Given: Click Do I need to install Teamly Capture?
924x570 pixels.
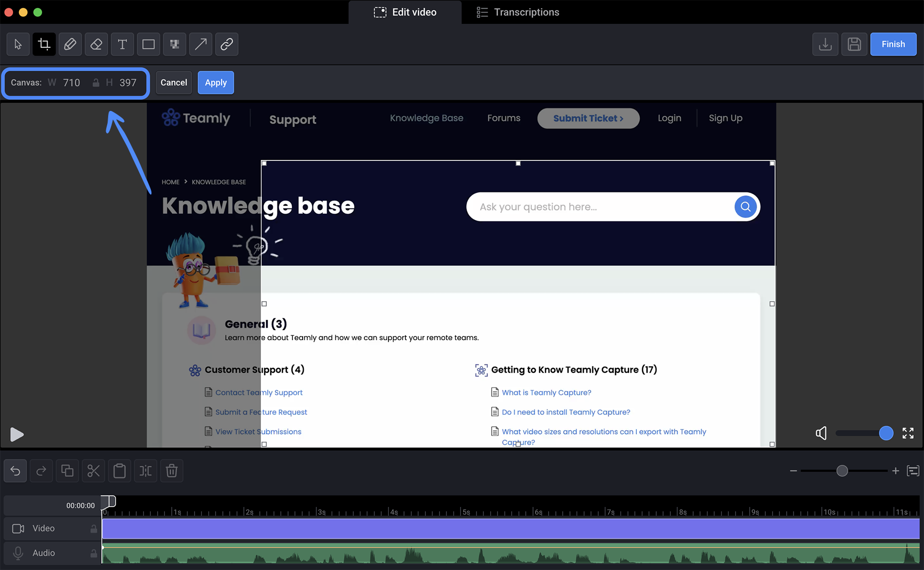Looking at the screenshot, I should 566,412.
